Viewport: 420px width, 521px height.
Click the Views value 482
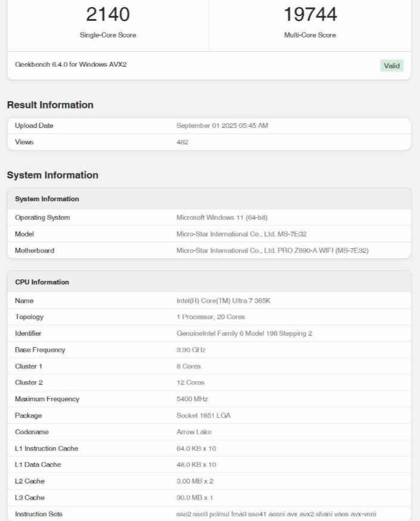[182, 142]
